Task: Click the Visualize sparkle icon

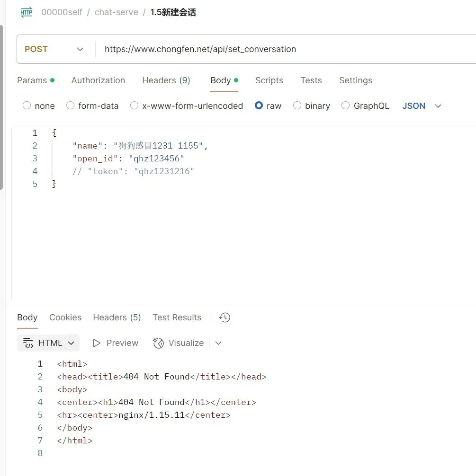Action: click(158, 343)
